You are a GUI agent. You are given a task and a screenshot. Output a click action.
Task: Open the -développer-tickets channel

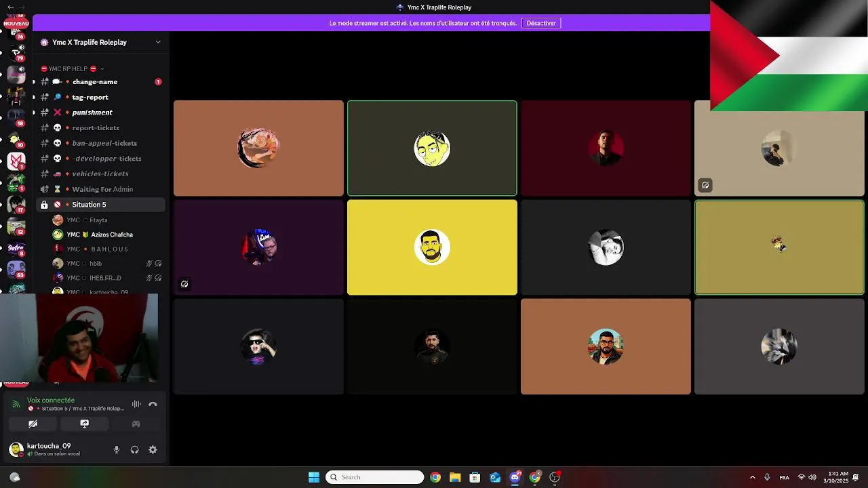coord(100,159)
